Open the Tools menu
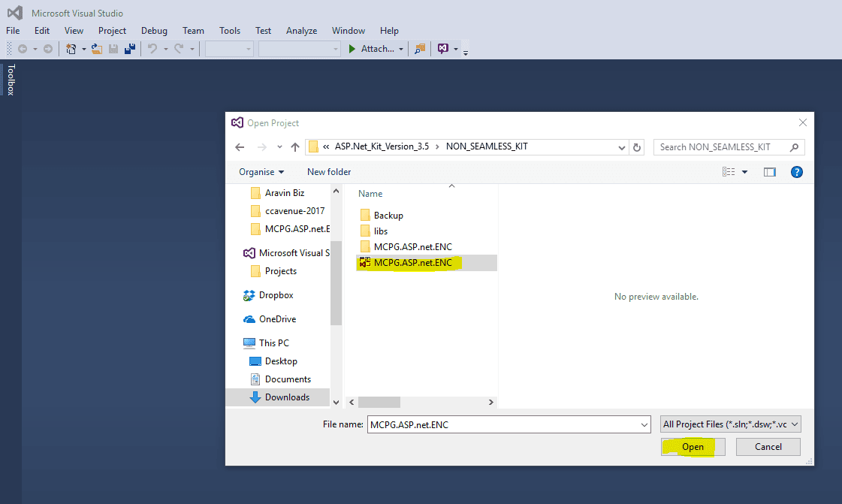The width and height of the screenshot is (842, 504). [x=230, y=31]
